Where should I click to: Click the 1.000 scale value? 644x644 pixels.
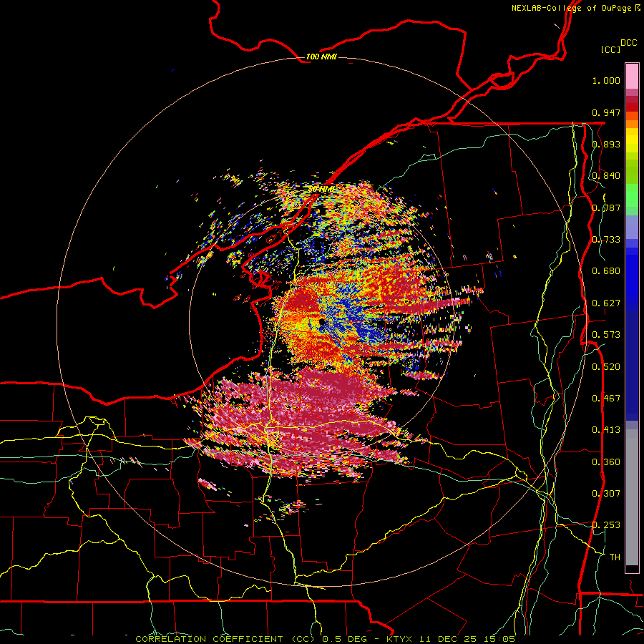[606, 80]
